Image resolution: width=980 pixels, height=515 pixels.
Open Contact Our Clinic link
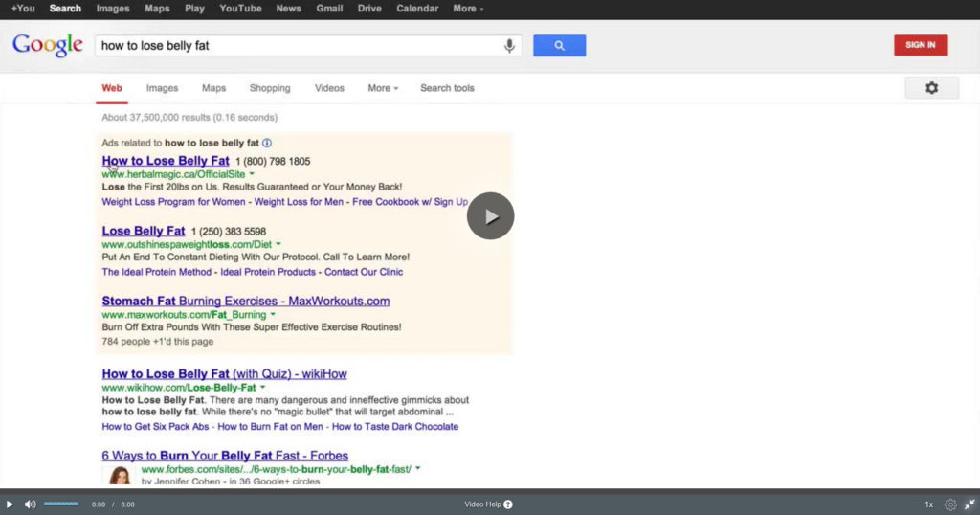tap(364, 272)
